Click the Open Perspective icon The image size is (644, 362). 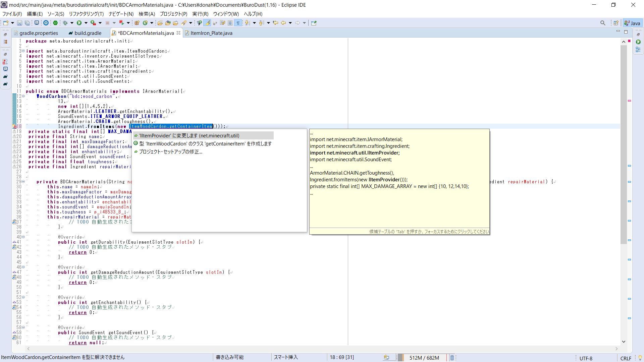[x=616, y=23]
